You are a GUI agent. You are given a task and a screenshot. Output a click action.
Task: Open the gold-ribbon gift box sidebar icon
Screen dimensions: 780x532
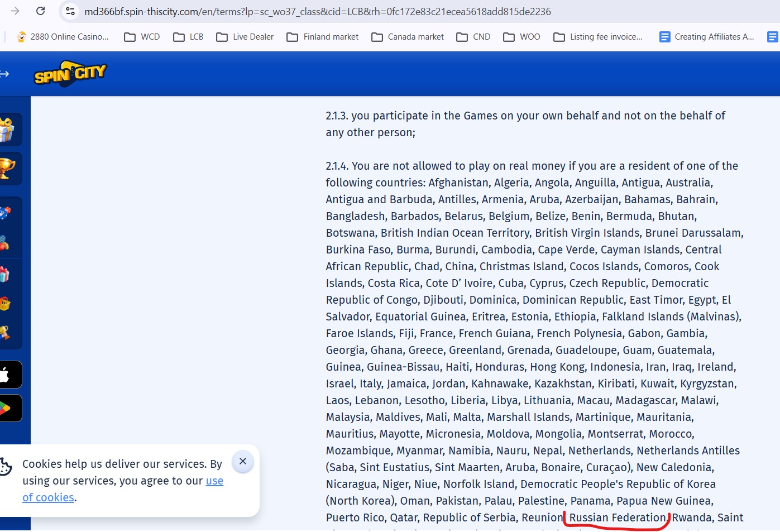pyautogui.click(x=7, y=130)
